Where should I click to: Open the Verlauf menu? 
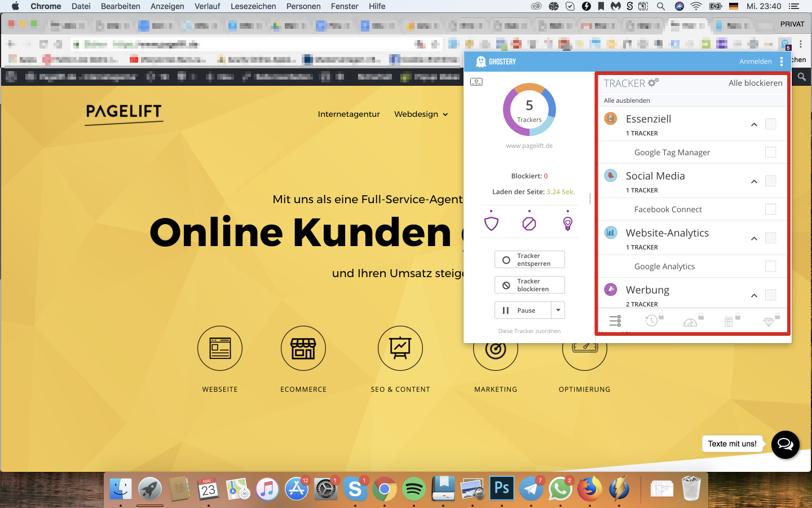[208, 6]
